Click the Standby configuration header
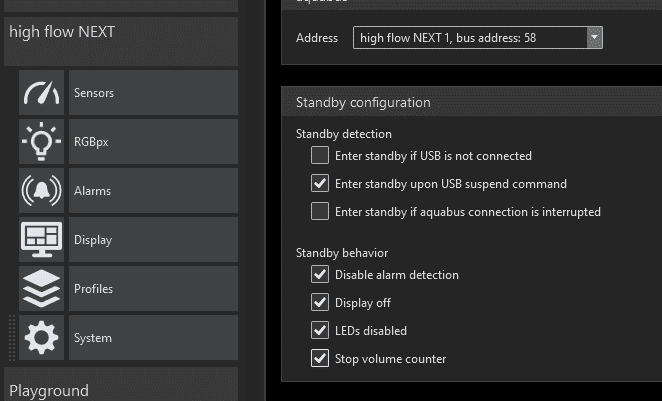The height and width of the screenshot is (401, 662). click(x=472, y=102)
